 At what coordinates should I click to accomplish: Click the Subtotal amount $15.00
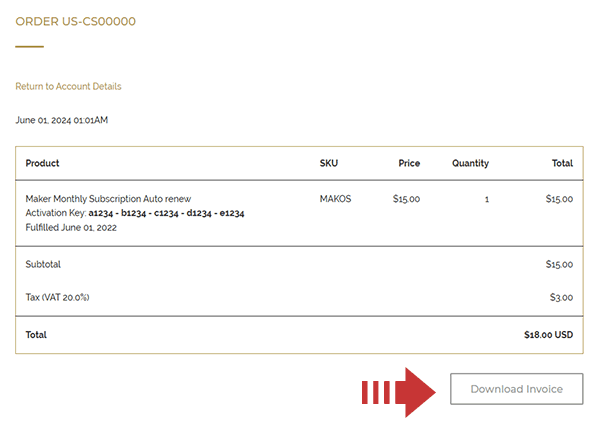click(x=559, y=264)
